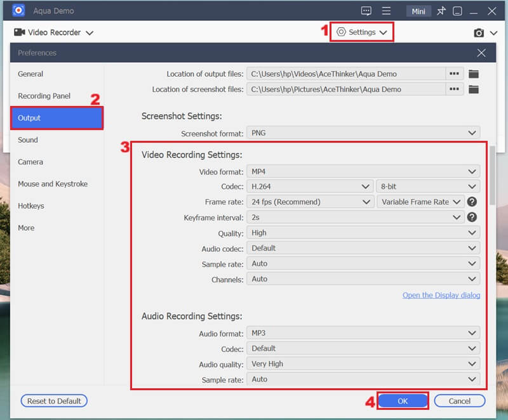Expand the Screenshot format PNG dropdown

[x=363, y=133]
